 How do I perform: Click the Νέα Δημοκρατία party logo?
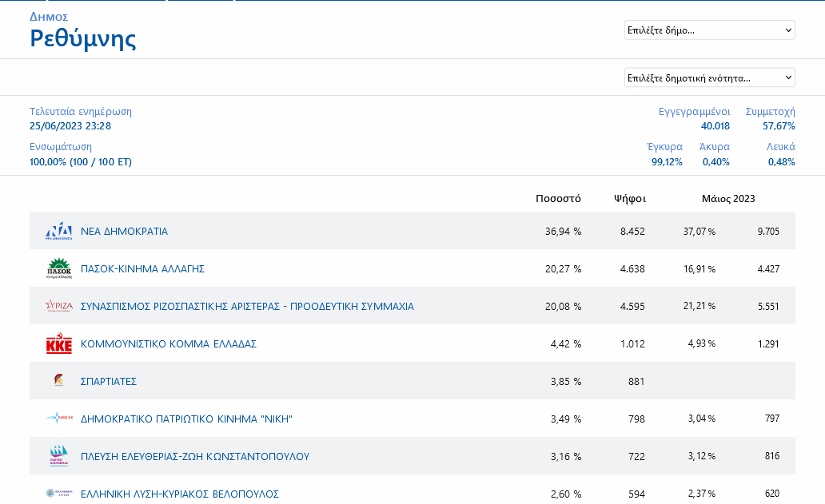(x=59, y=231)
